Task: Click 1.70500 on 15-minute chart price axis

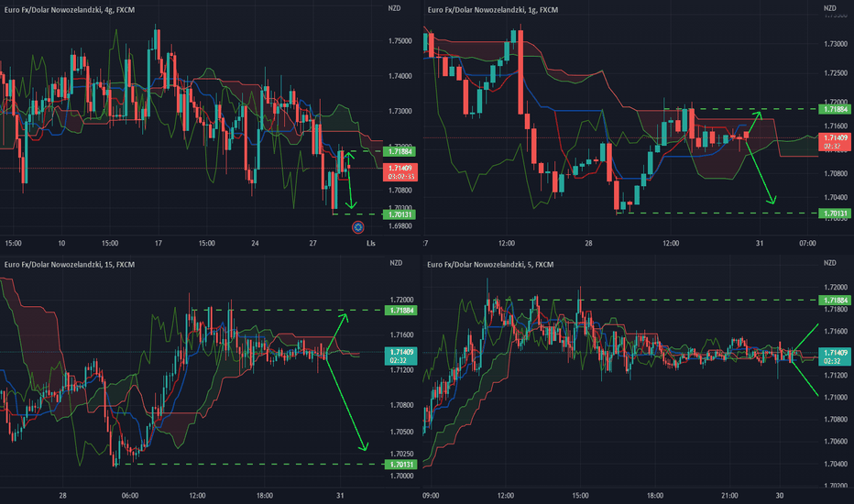Action: (401, 432)
